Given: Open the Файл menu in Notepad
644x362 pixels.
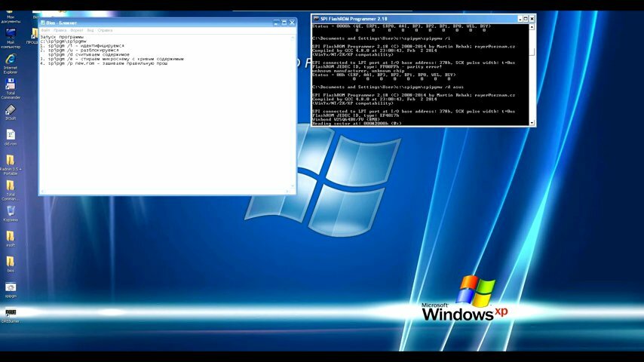Looking at the screenshot, I should (45, 30).
